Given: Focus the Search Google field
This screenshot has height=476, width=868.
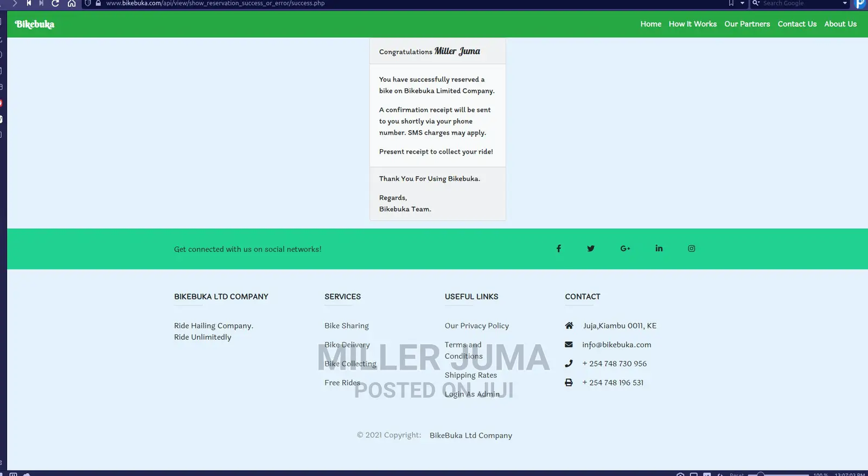Looking at the screenshot, I should (x=801, y=3).
